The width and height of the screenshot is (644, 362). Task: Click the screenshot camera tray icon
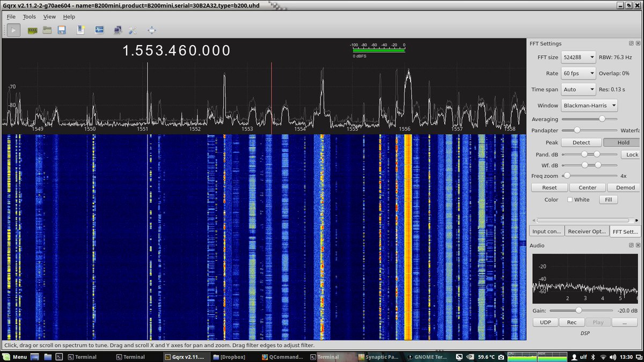tap(500, 357)
